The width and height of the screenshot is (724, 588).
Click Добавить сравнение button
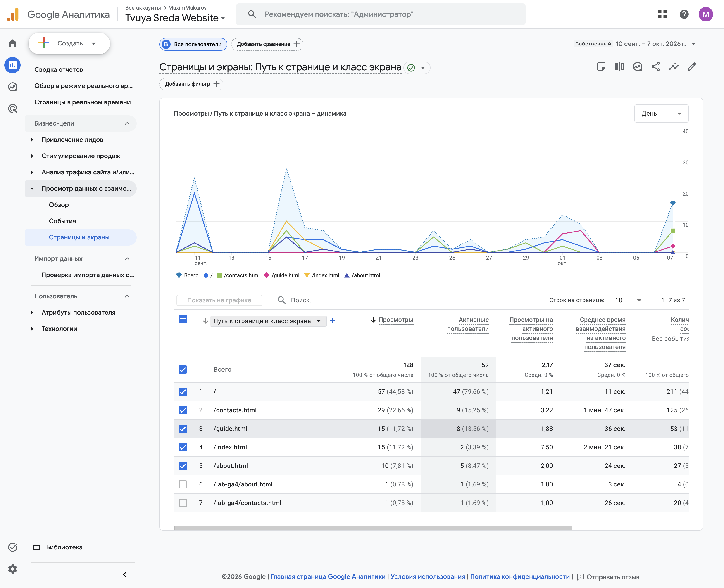pos(267,44)
